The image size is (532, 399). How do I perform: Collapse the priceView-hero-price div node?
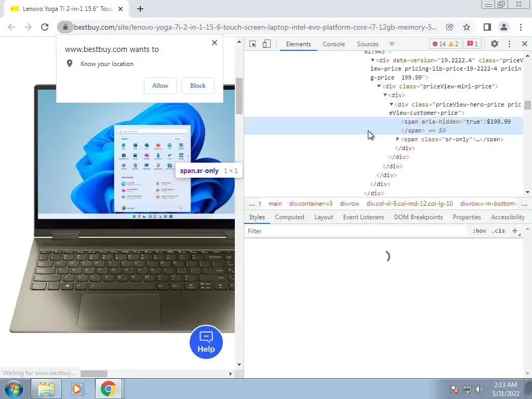click(x=391, y=104)
